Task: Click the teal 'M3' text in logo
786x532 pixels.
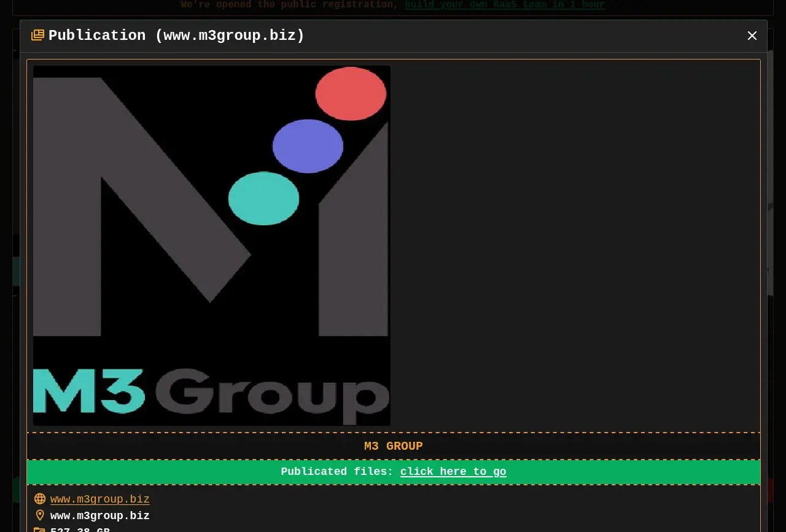Action: click(x=88, y=391)
